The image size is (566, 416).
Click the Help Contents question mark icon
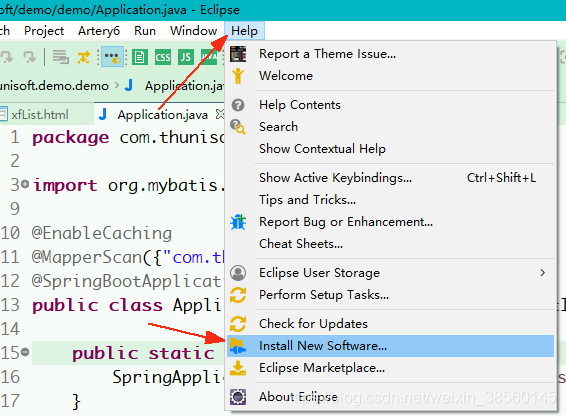pos(238,105)
